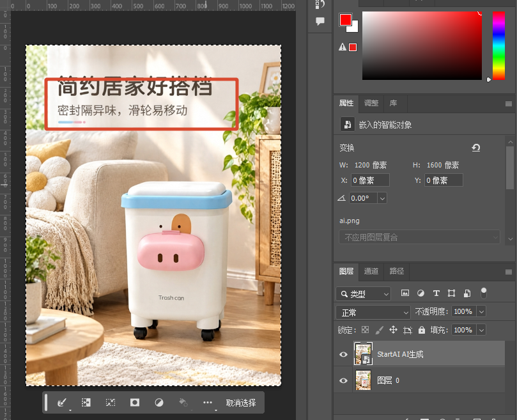The height and width of the screenshot is (420, 517).
Task: Switch to the 通道 tab
Action: coord(371,271)
